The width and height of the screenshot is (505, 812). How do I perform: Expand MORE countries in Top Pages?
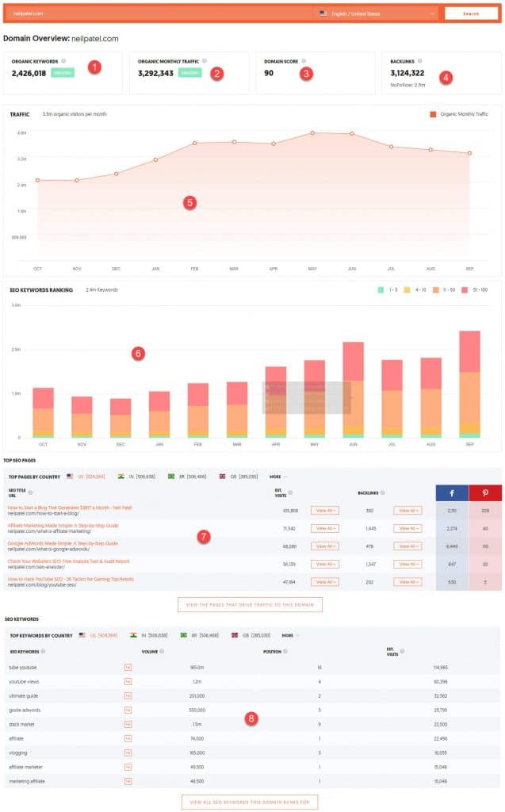(279, 477)
